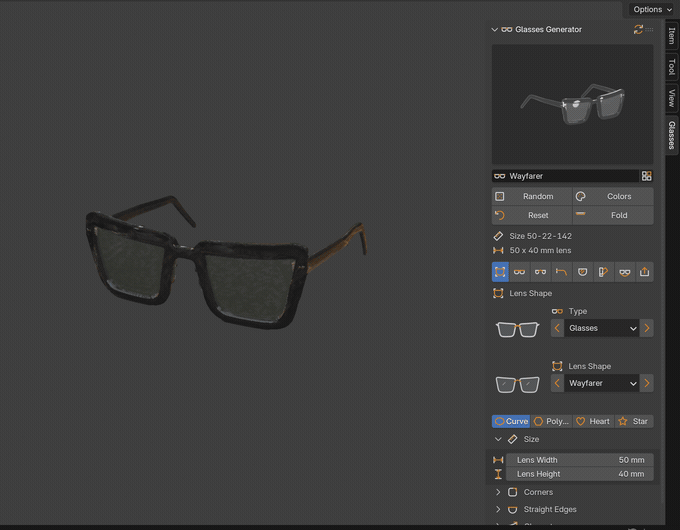Click the refresh icon in Glasses Generator header
The width and height of the screenshot is (680, 530).
(638, 29)
